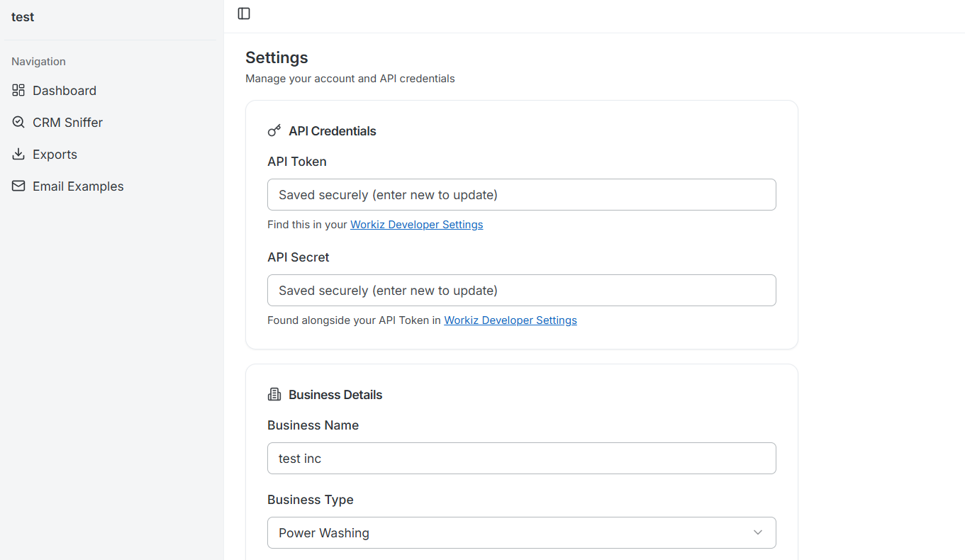Click the key icon beside API Credentials
The height and width of the screenshot is (560, 965).
(274, 130)
